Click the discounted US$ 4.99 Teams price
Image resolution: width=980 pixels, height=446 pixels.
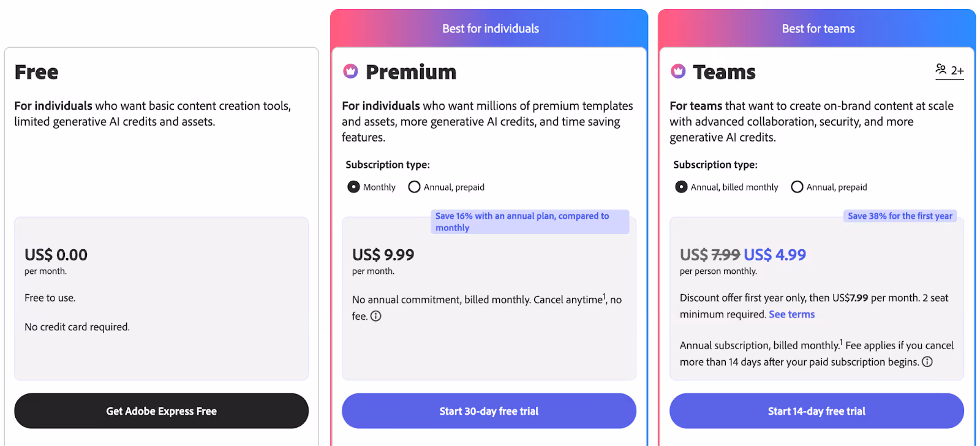point(775,255)
